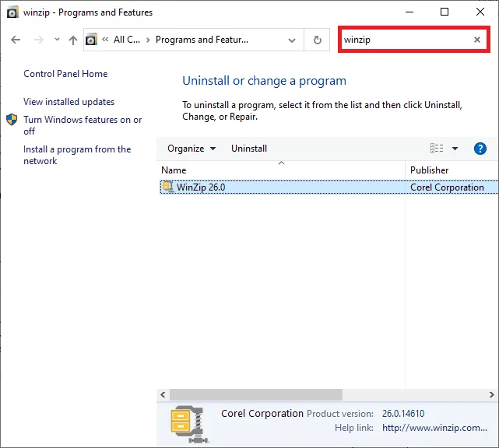This screenshot has width=499, height=448.
Task: Click Corel Corporation publisher cell
Action: [x=447, y=187]
